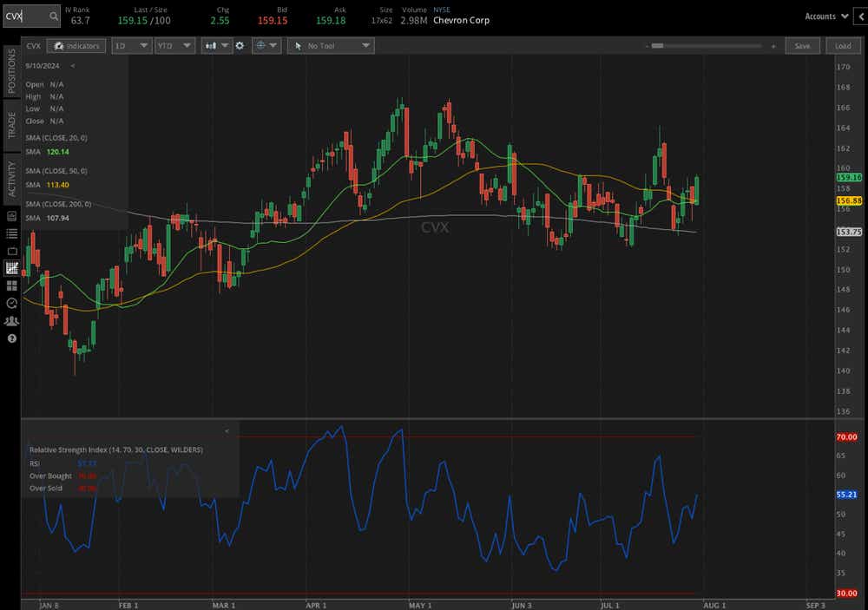The width and height of the screenshot is (868, 610).
Task: Click the people/community sidebar icon
Action: coord(12,320)
